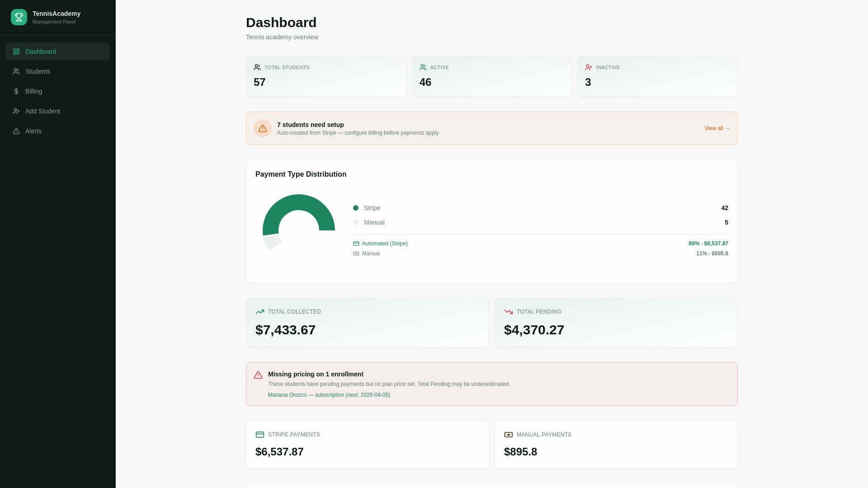Image resolution: width=868 pixels, height=488 pixels.
Task: Click the Manual count 5 in legend
Action: pyautogui.click(x=726, y=222)
